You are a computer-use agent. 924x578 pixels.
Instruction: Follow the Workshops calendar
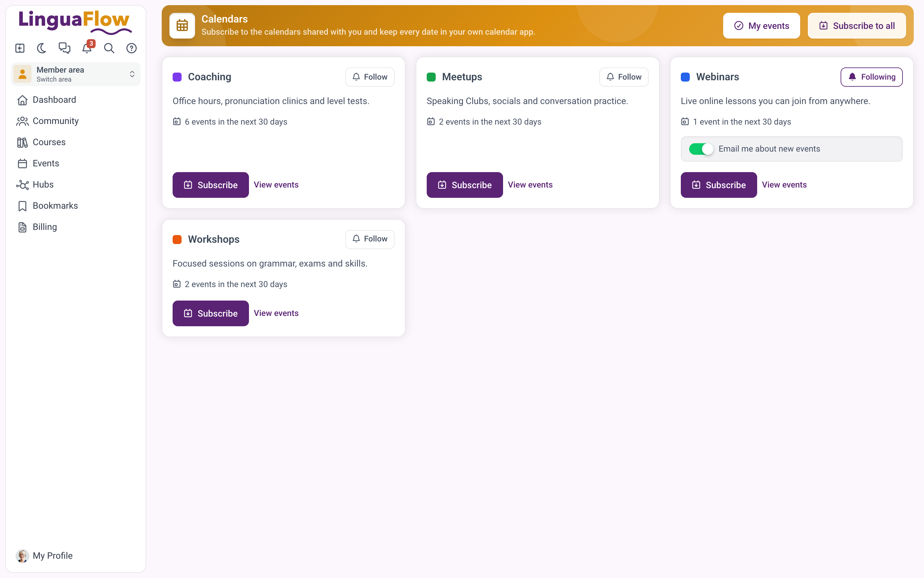click(370, 239)
